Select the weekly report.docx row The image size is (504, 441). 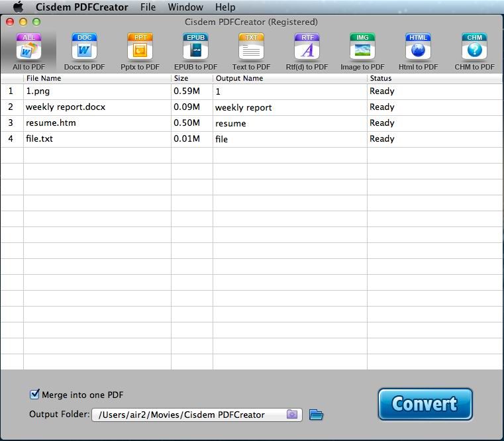pyautogui.click(x=66, y=107)
